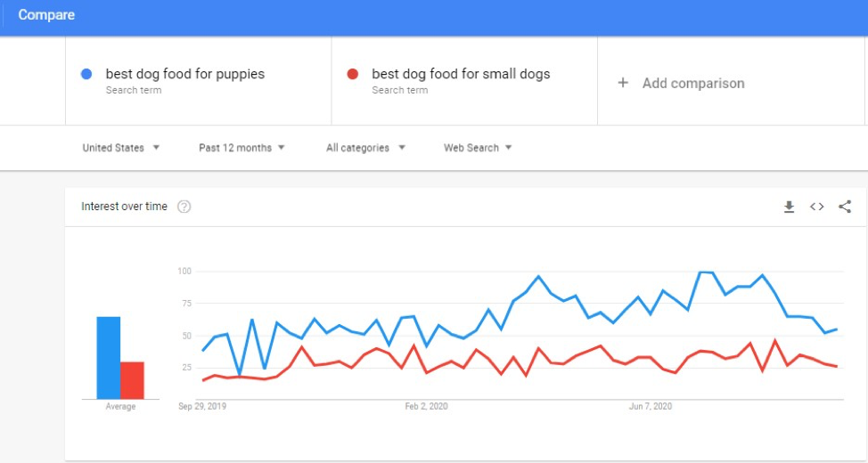Click the blue dot for puppies term
Viewport: 868px width, 463px height.
coord(86,74)
